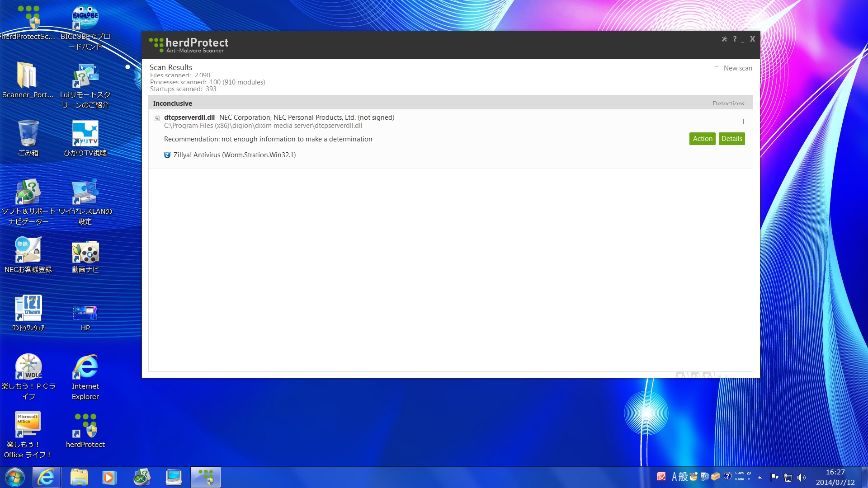Open herdProtect help question mark
This screenshot has width=868, height=488.
735,39
